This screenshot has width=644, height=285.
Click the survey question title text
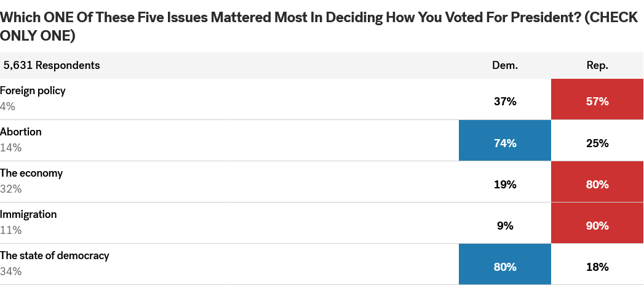[319, 26]
